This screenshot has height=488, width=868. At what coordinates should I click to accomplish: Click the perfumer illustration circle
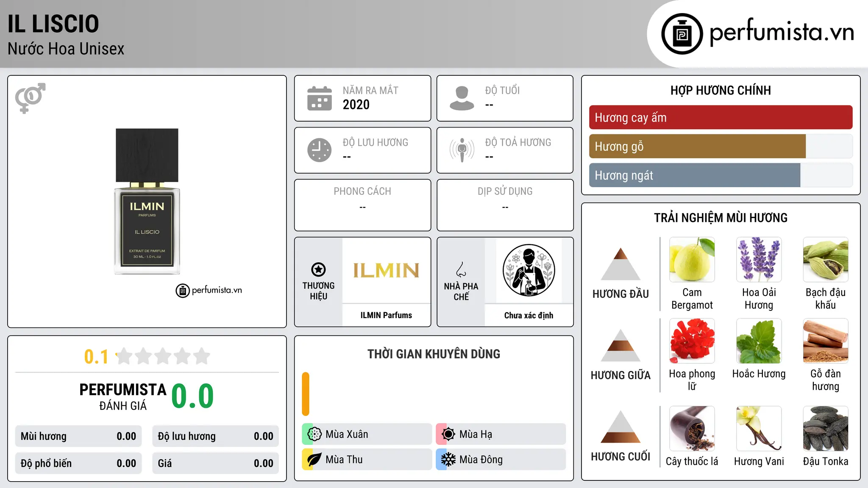(x=529, y=270)
